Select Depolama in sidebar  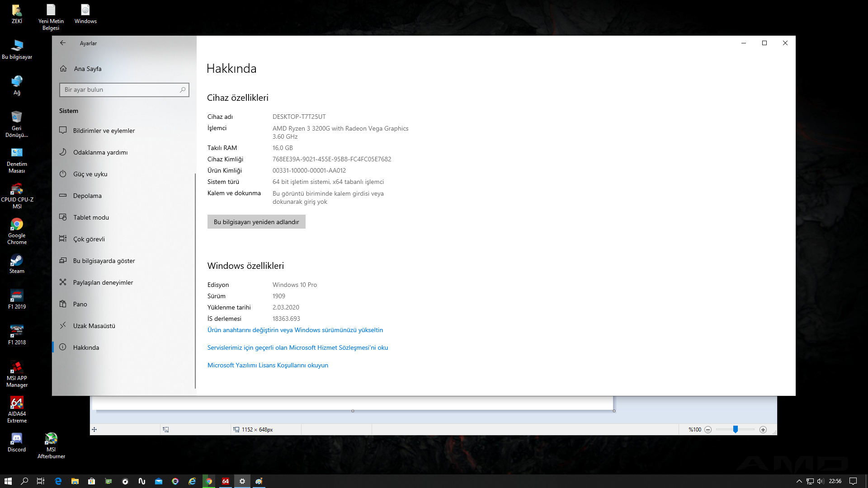(87, 196)
